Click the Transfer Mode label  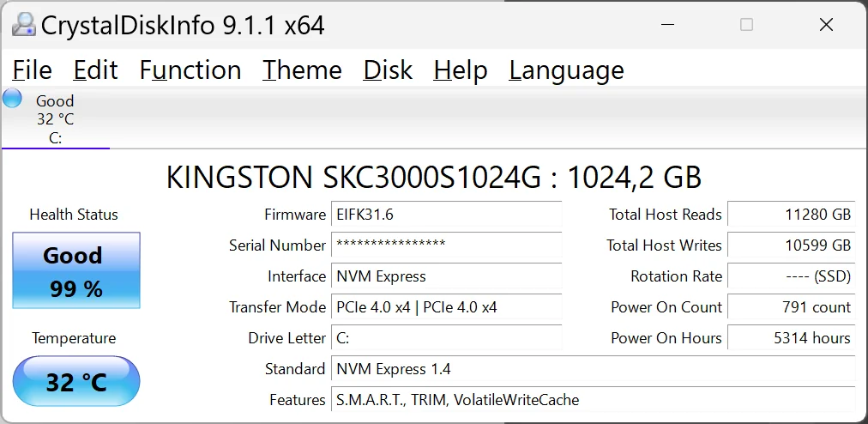pyautogui.click(x=277, y=307)
